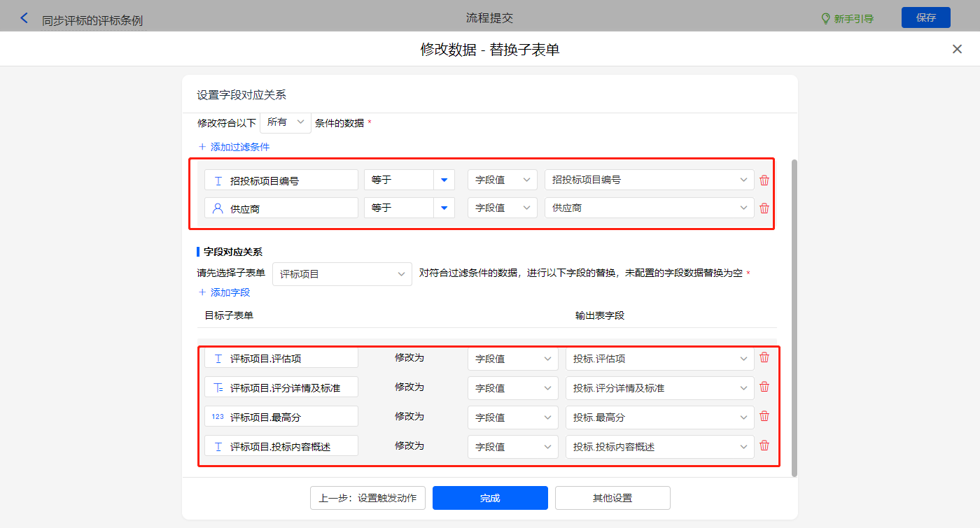Expand the 等于 operator dropdown for 招投标项目编号

pyautogui.click(x=444, y=180)
